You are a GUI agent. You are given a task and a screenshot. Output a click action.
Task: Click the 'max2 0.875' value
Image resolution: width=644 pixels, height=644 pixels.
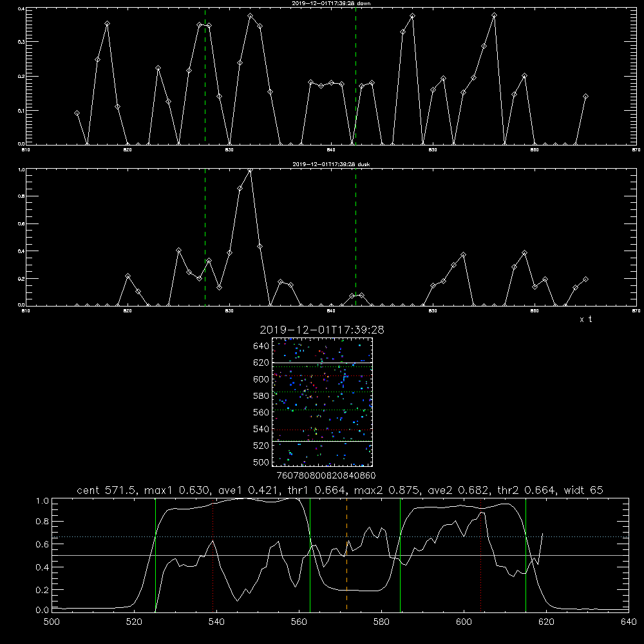(388, 490)
